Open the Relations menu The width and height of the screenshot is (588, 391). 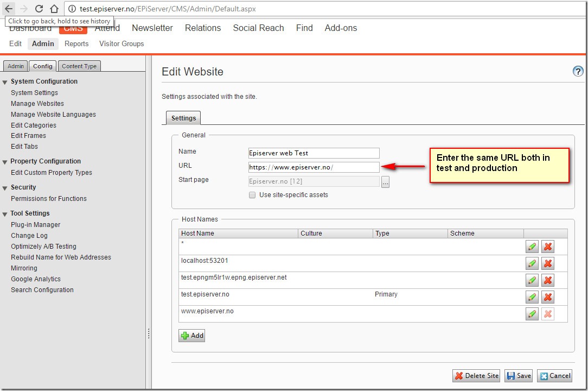[x=203, y=28]
